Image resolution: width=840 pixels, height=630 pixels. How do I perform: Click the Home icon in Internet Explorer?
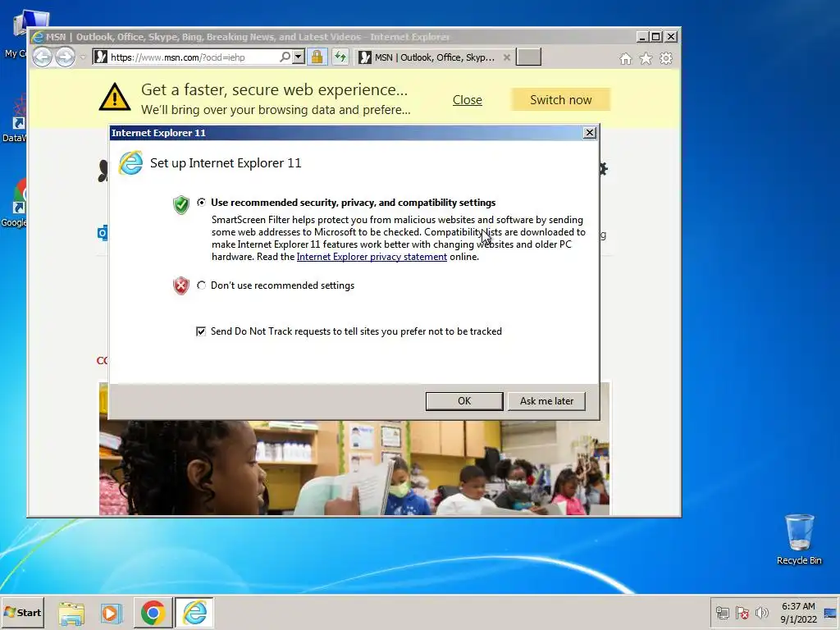626,58
